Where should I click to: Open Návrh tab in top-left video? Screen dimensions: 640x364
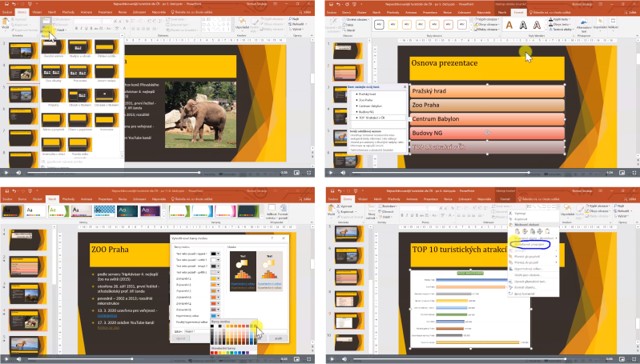pyautogui.click(x=52, y=12)
